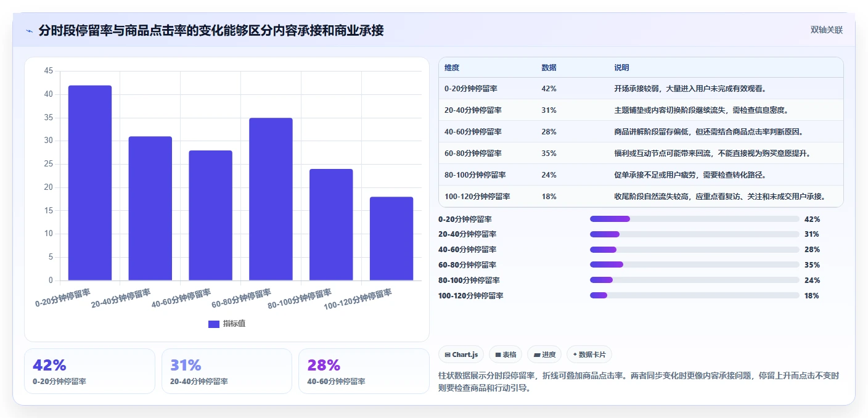Click the 0-20分钟停留率 x-axis label
Image resolution: width=868 pixels, height=418 pixels.
(63, 297)
